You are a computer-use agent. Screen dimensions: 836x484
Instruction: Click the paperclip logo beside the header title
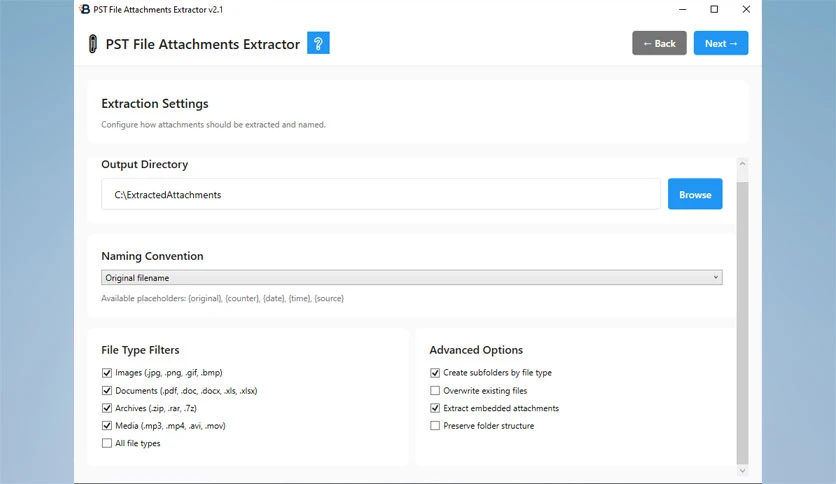point(93,44)
